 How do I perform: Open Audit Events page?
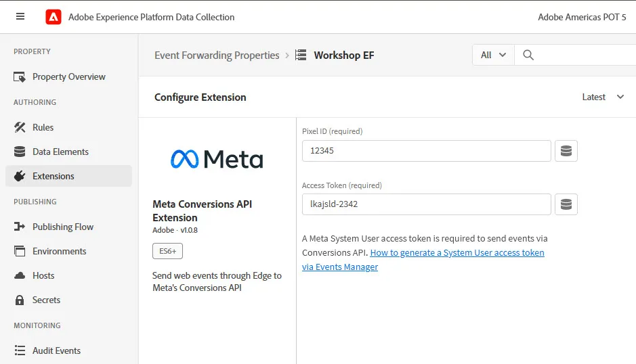[x=68, y=350]
